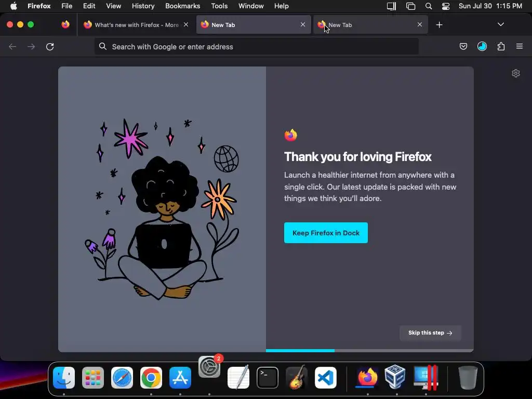Close the active New Tab
532x399 pixels.
303,24
